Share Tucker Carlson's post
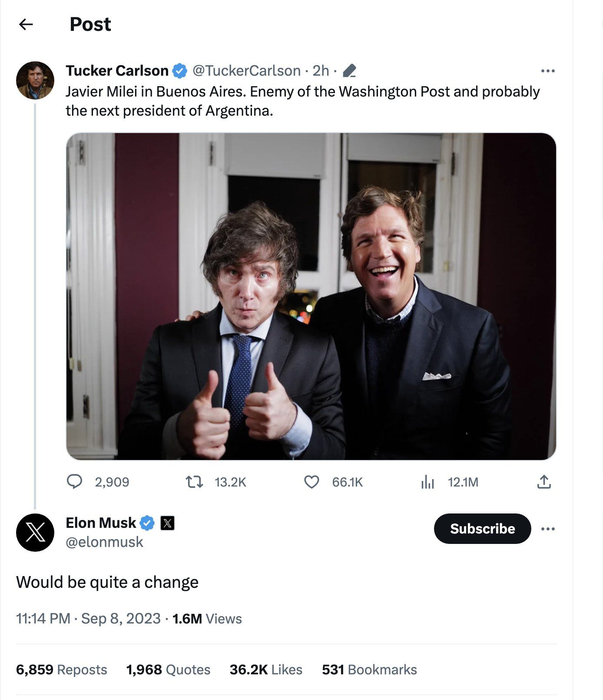The width and height of the screenshot is (603, 700). pyautogui.click(x=544, y=482)
